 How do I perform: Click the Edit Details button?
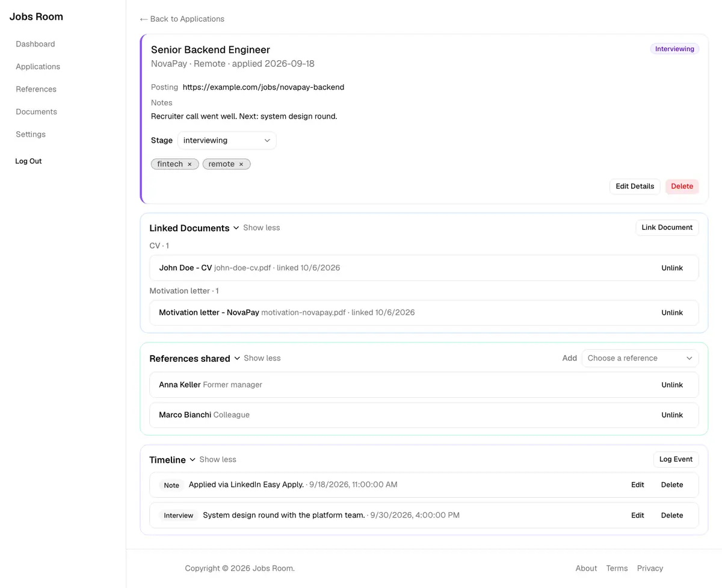[x=635, y=186]
